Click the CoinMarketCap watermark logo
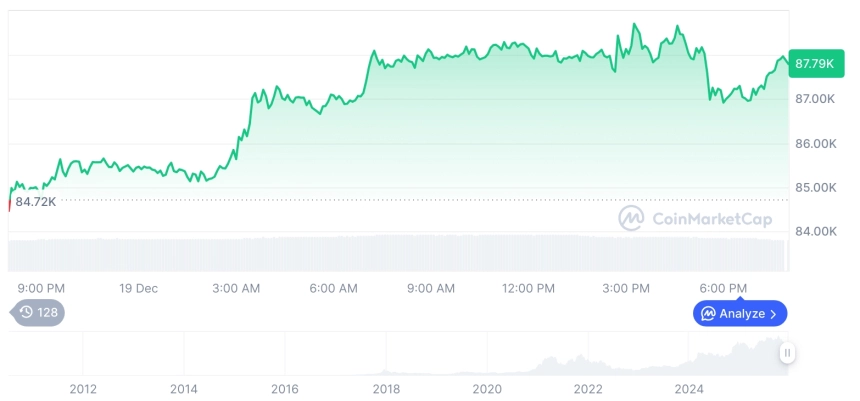The height and width of the screenshot is (401, 860). [x=631, y=218]
